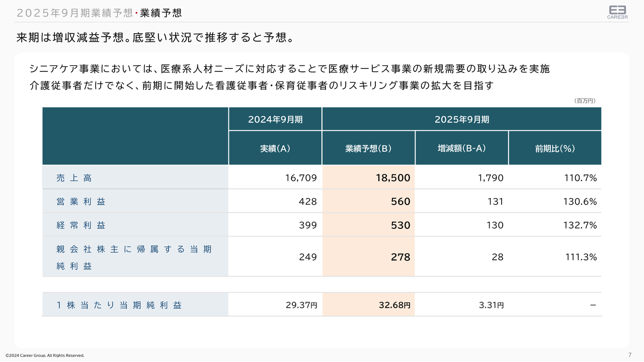Image resolution: width=644 pixels, height=362 pixels.
Task: Click the highlighted 18,500 sales forecast cell
Action: click(x=392, y=178)
